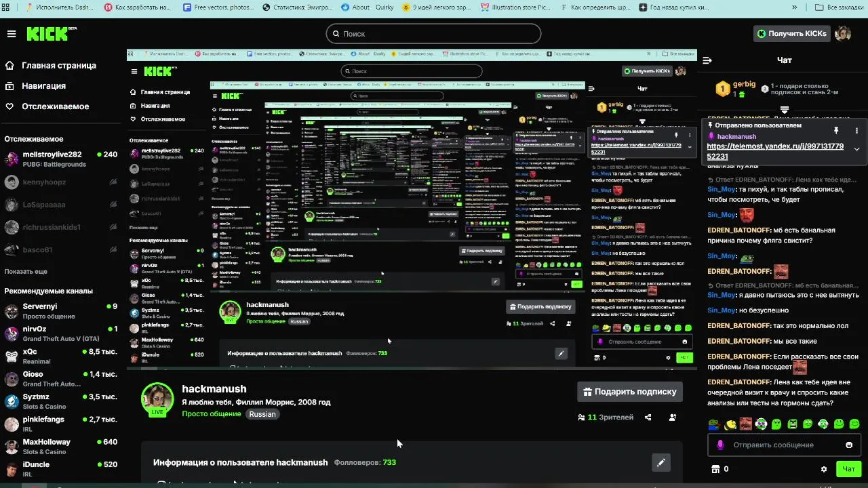
Task: Open the recommended channel Gioso
Action: pyautogui.click(x=61, y=379)
